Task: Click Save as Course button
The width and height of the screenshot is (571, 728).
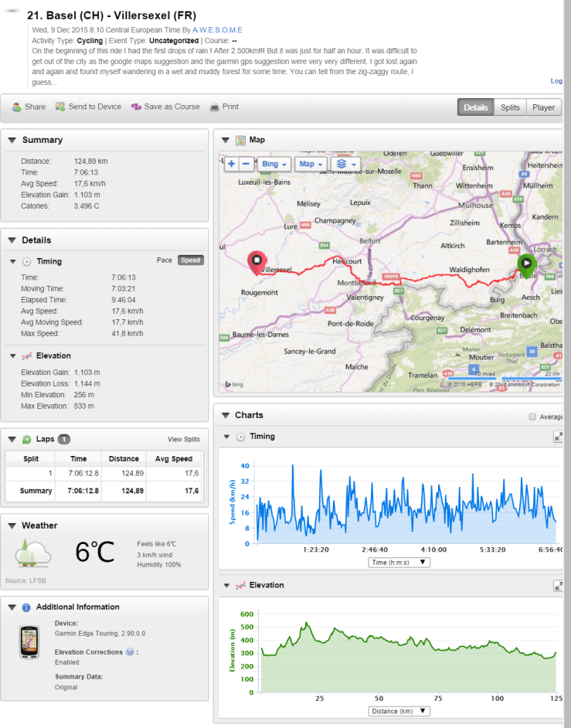Action: [x=165, y=107]
